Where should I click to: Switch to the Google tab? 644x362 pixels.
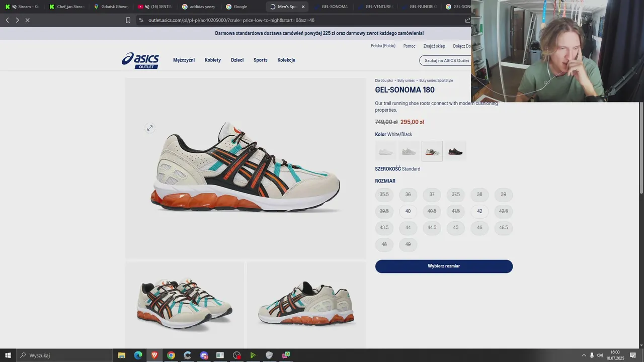click(x=243, y=7)
